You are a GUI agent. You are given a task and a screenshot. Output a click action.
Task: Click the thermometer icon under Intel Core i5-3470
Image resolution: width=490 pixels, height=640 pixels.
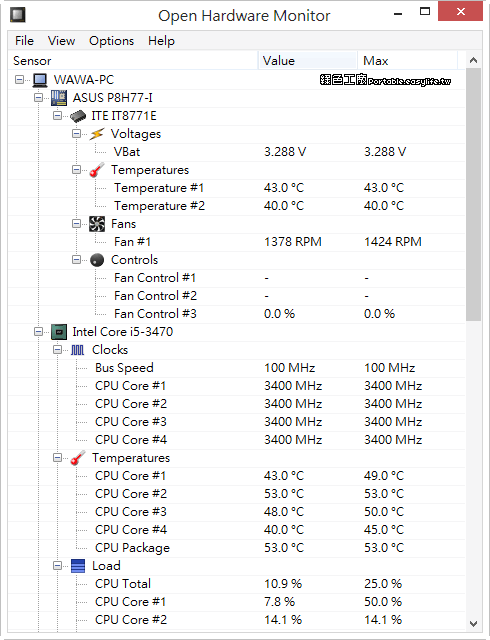pos(78,458)
